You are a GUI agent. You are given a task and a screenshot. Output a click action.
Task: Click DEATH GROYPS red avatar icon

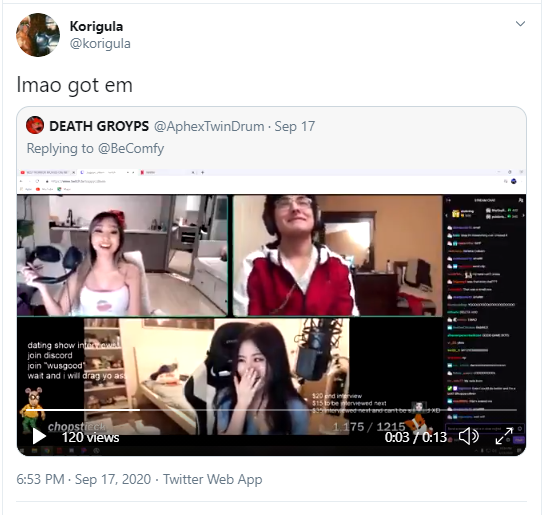click(35, 125)
